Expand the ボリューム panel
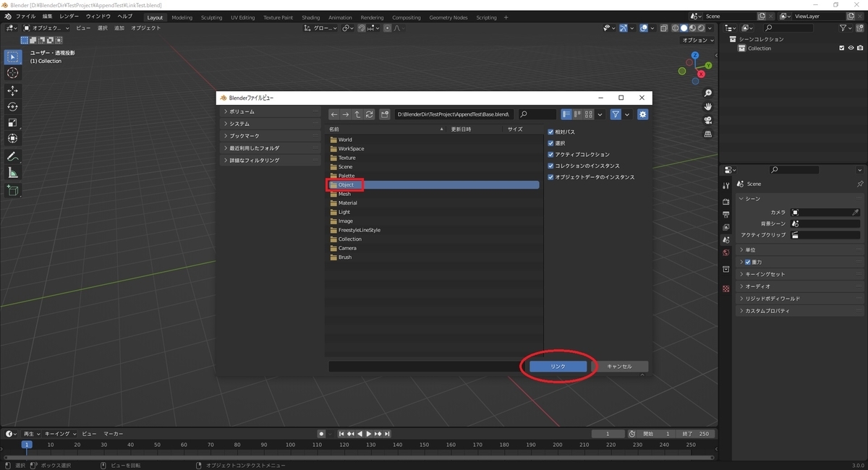 [x=271, y=111]
